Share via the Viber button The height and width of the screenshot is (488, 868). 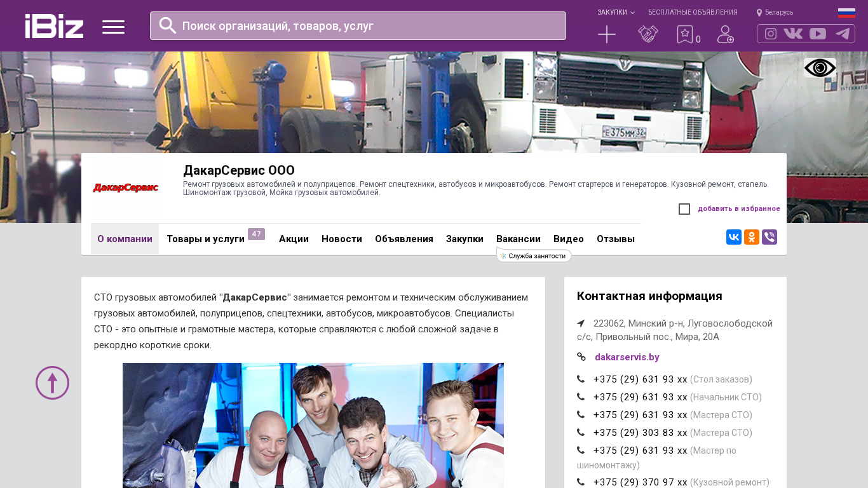[x=770, y=237]
